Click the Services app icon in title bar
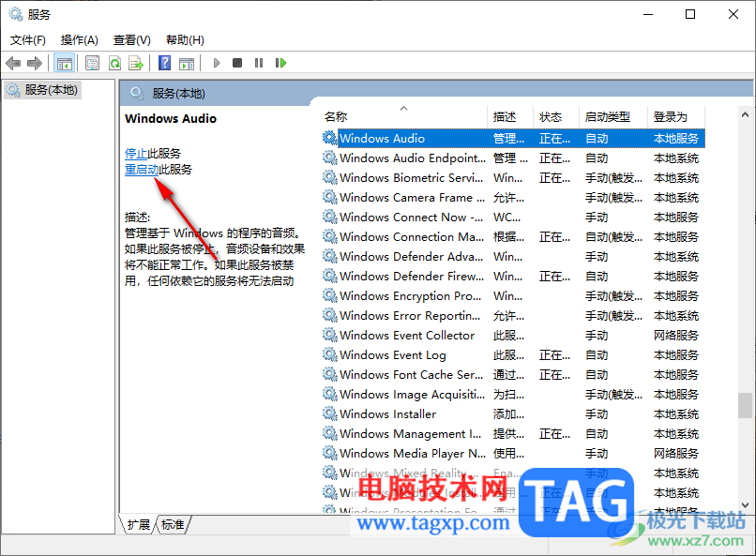 tap(16, 14)
